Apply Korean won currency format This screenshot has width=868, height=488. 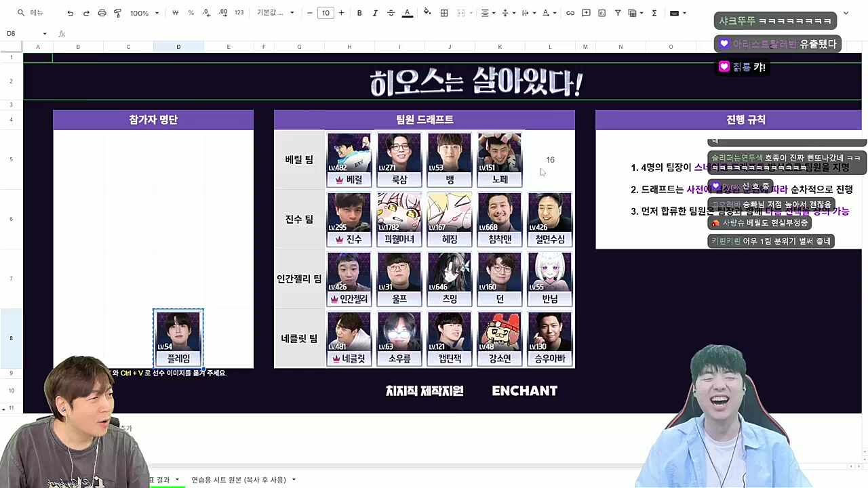[x=176, y=13]
